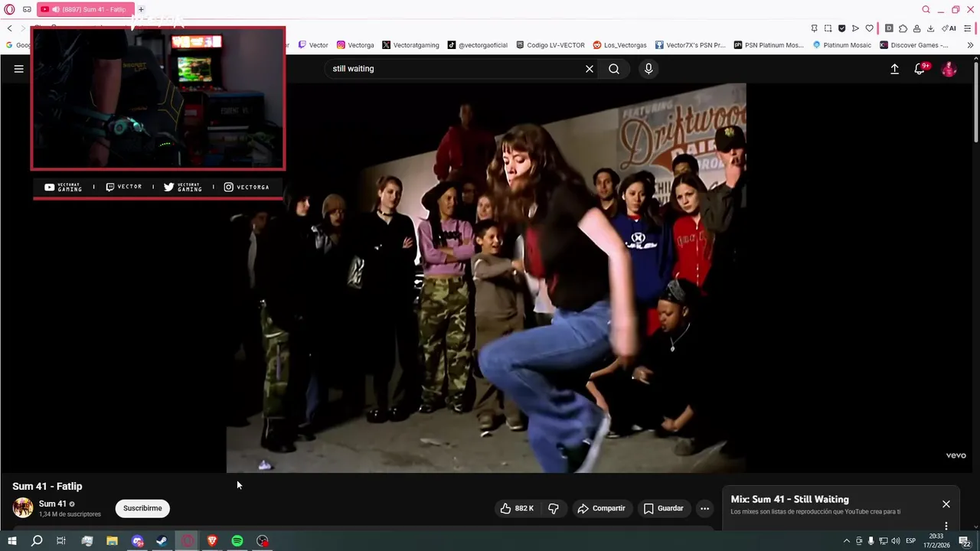980x551 pixels.
Task: Open YouTube notifications bell
Action: pos(920,69)
